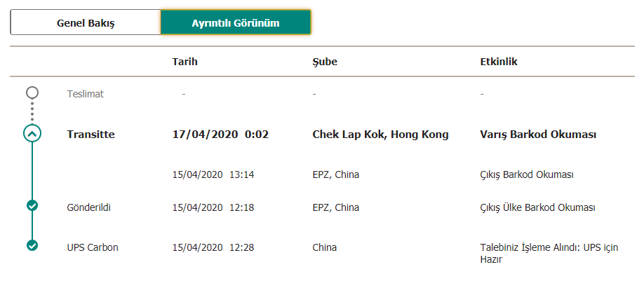Image resolution: width=644 pixels, height=288 pixels.
Task: Click the UPS Carbon status label
Action: (93, 247)
